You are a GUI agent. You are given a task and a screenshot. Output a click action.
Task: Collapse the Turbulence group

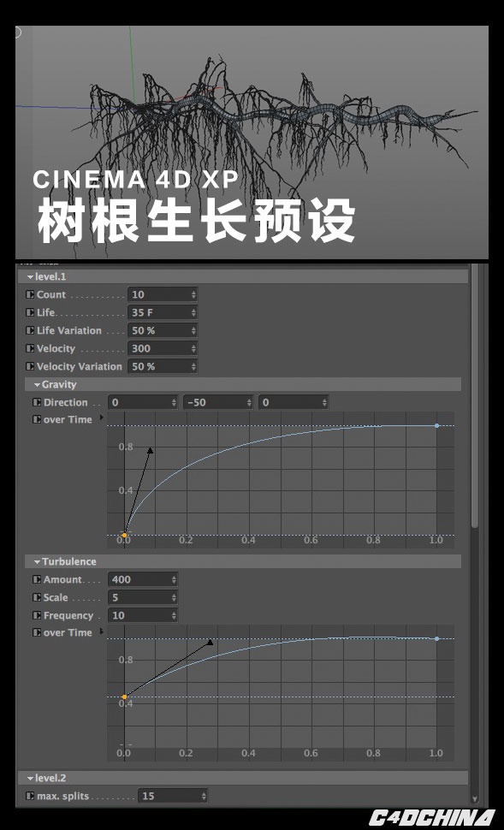point(37,561)
